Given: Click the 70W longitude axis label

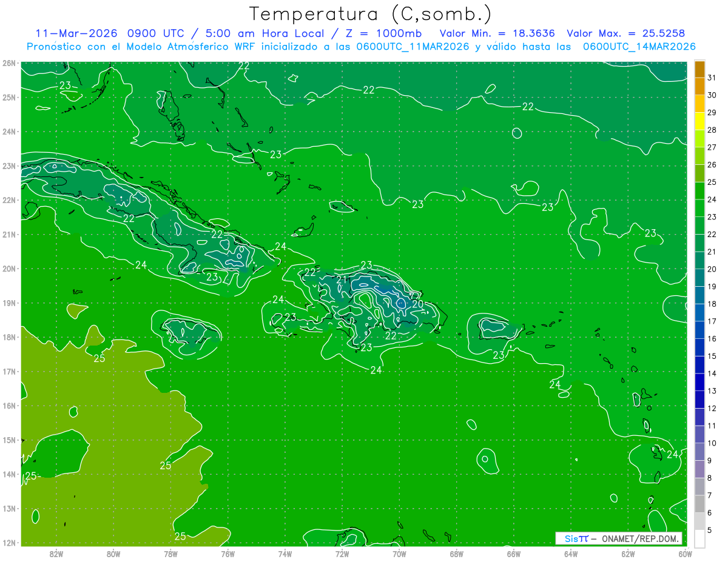Looking at the screenshot, I should (399, 553).
